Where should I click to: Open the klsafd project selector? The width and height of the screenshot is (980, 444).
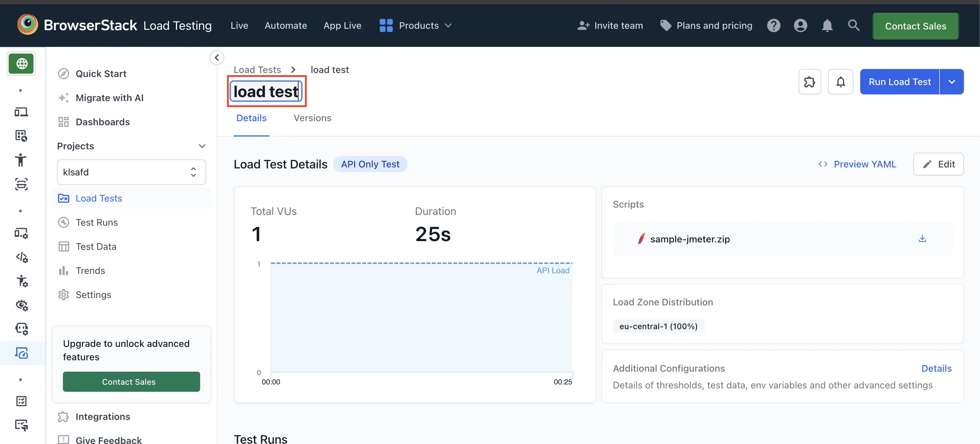click(131, 172)
